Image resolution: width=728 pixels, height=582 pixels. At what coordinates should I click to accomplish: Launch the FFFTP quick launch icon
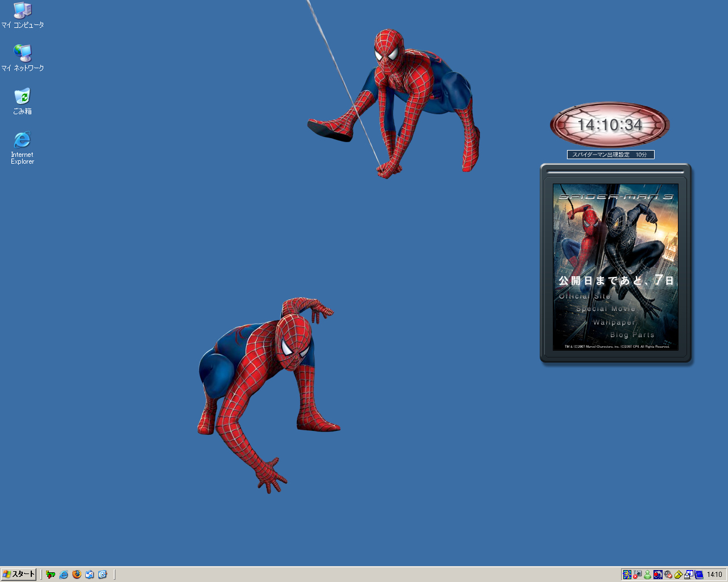pos(51,575)
